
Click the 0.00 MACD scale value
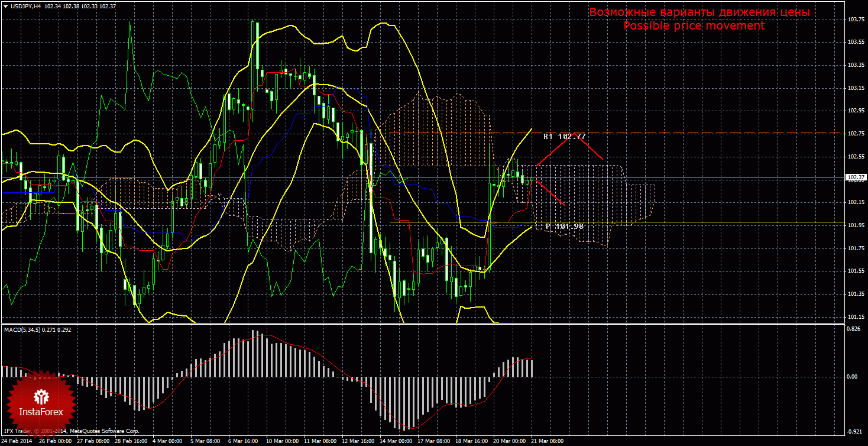[x=852, y=377]
